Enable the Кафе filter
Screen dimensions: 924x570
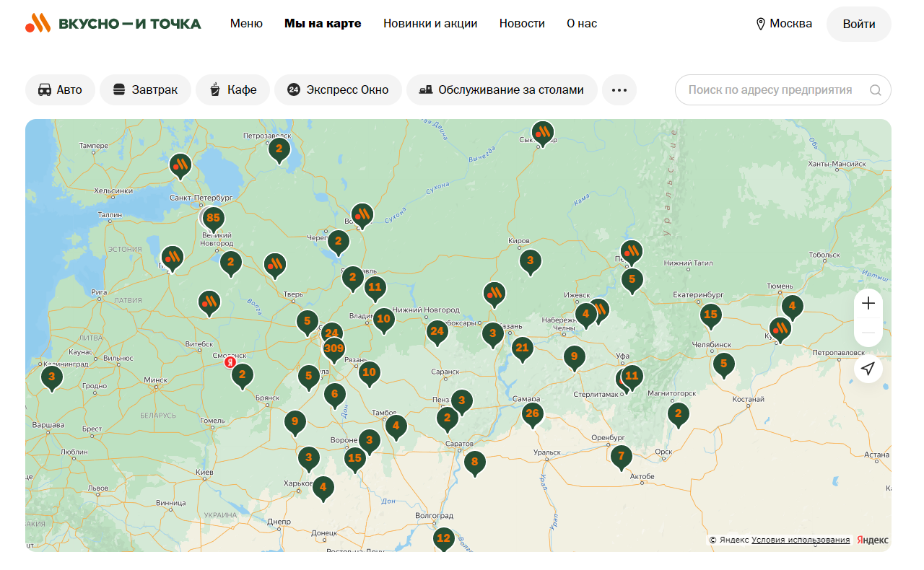pos(232,90)
